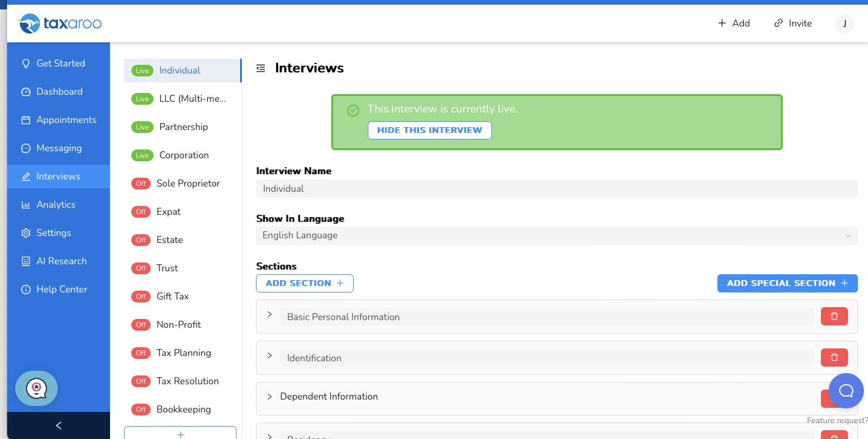Select the LLC (Multi-member) interview

pyautogui.click(x=182, y=99)
